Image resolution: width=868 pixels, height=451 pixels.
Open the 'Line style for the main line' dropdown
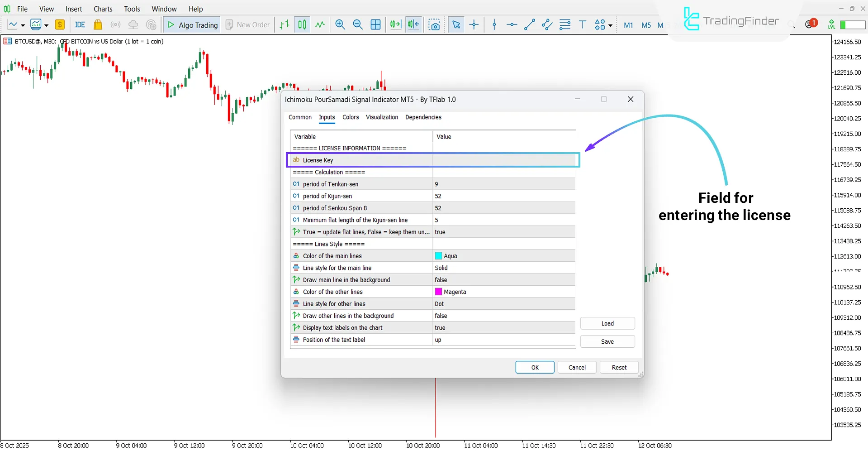(x=503, y=268)
